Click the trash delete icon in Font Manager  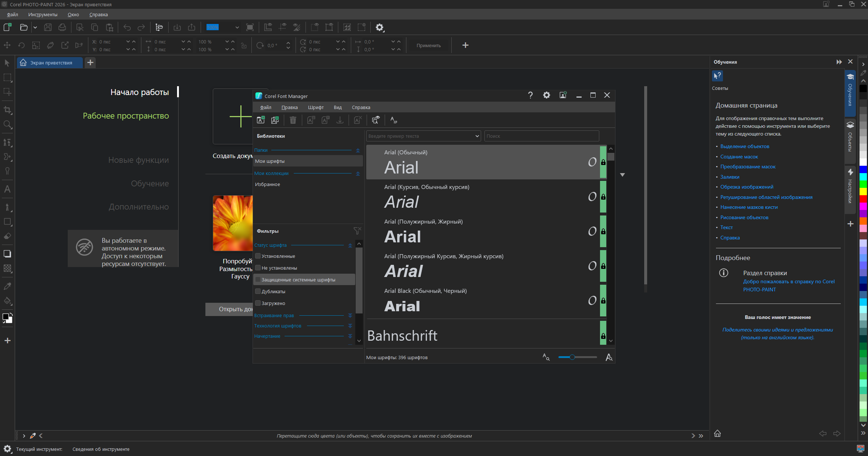tap(293, 120)
